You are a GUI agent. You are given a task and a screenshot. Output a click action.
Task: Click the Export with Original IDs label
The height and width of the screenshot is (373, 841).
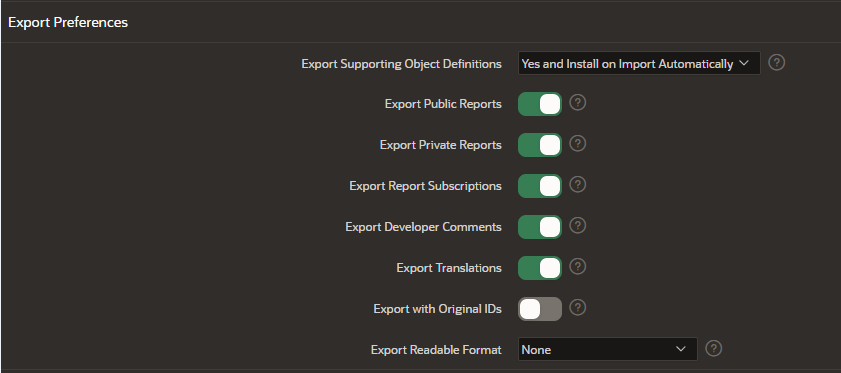[x=438, y=309]
